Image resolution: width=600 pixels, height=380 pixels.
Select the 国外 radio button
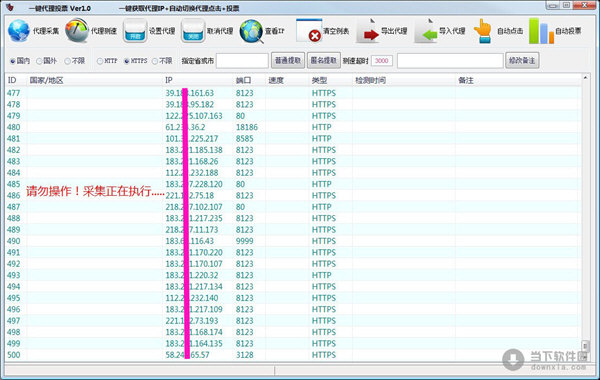pos(39,61)
